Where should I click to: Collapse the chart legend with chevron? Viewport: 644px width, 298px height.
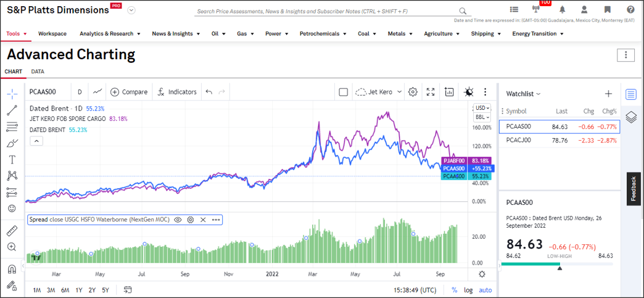[x=36, y=141]
